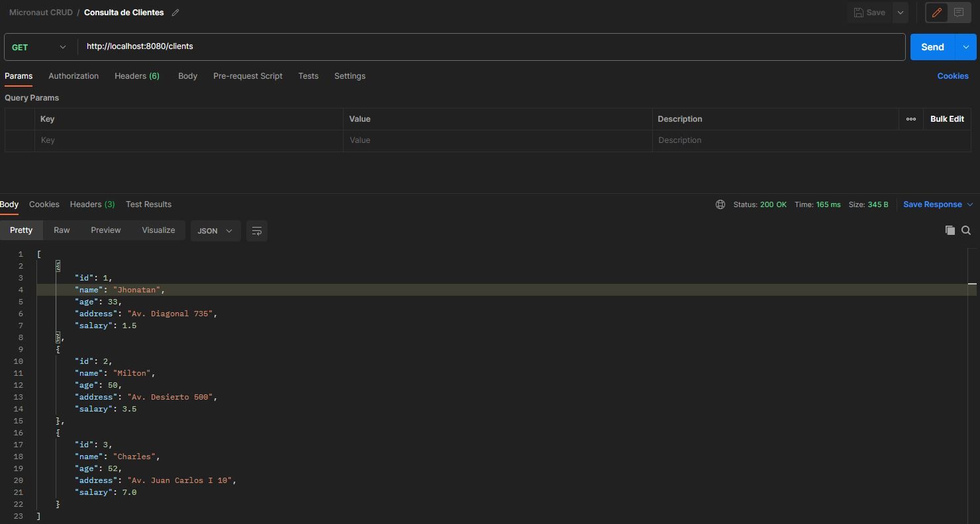This screenshot has height=524, width=980.
Task: Click the Status: 200 OK text
Action: point(760,204)
